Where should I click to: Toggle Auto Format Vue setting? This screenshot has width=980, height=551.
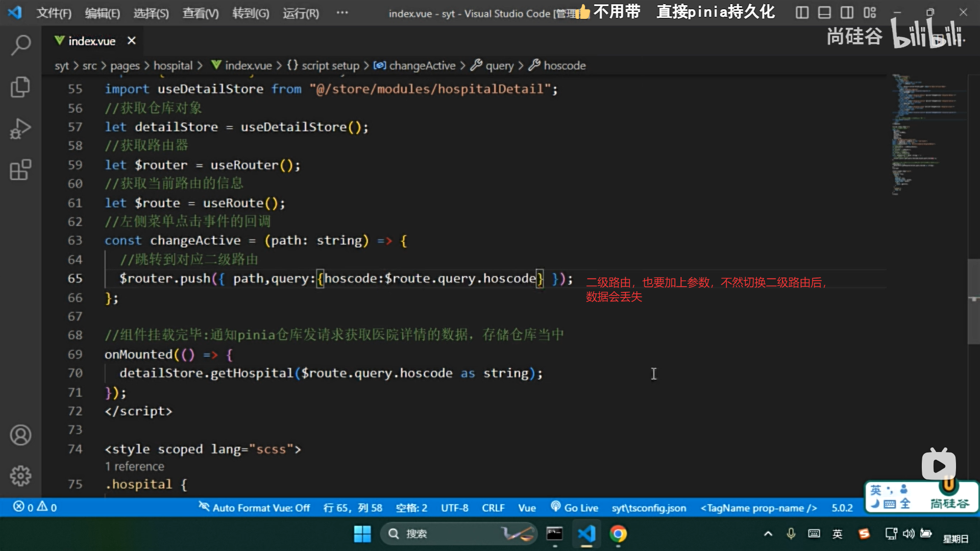[x=254, y=508]
